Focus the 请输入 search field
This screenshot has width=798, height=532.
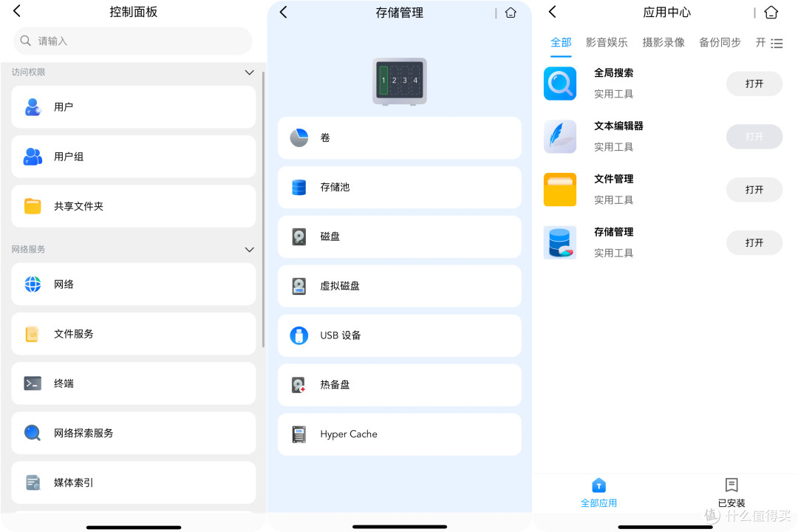click(x=133, y=41)
